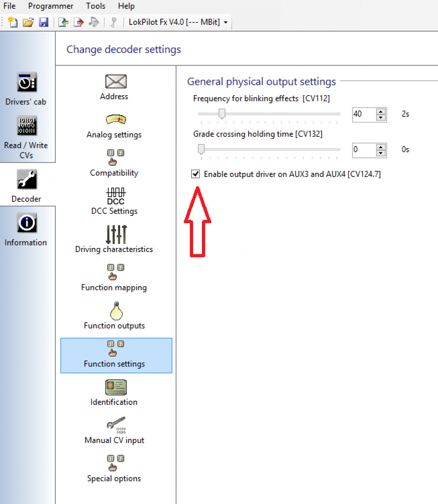Click the blinking frequency CV112 slider handle

click(222, 114)
